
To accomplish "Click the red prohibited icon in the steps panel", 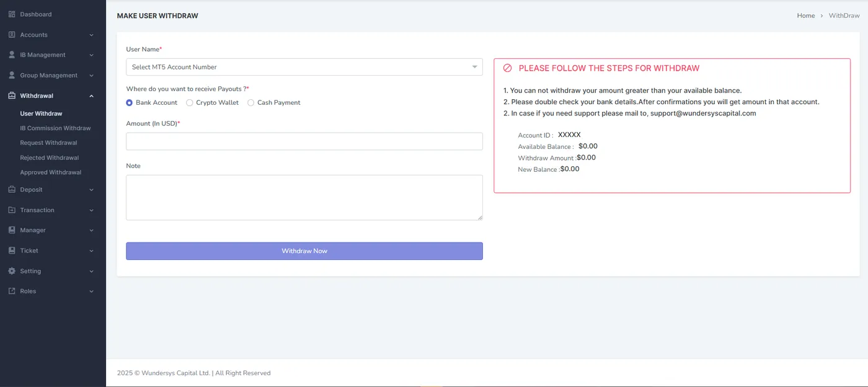I will pyautogui.click(x=507, y=68).
